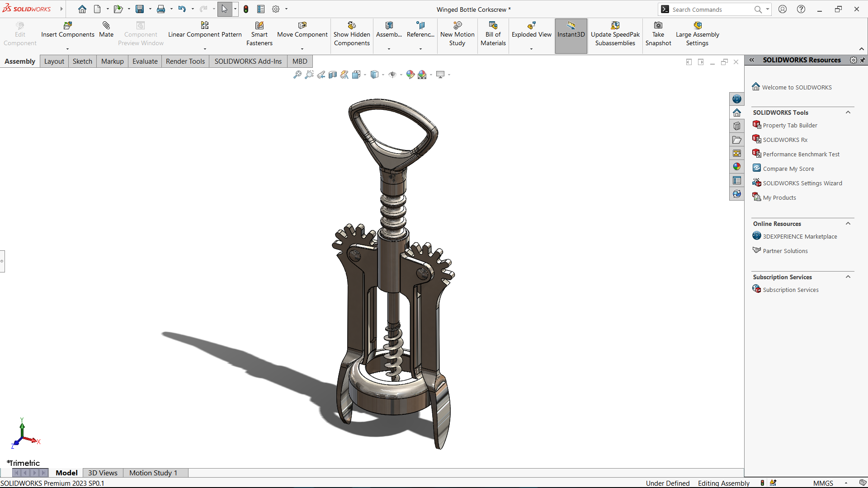Open the 3D Views tab
868x488 pixels.
(103, 473)
